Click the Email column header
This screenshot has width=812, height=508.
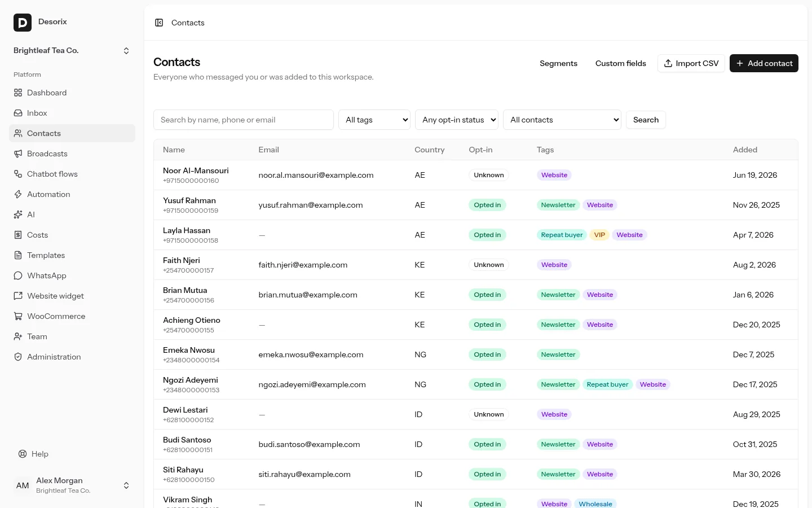[268, 150]
